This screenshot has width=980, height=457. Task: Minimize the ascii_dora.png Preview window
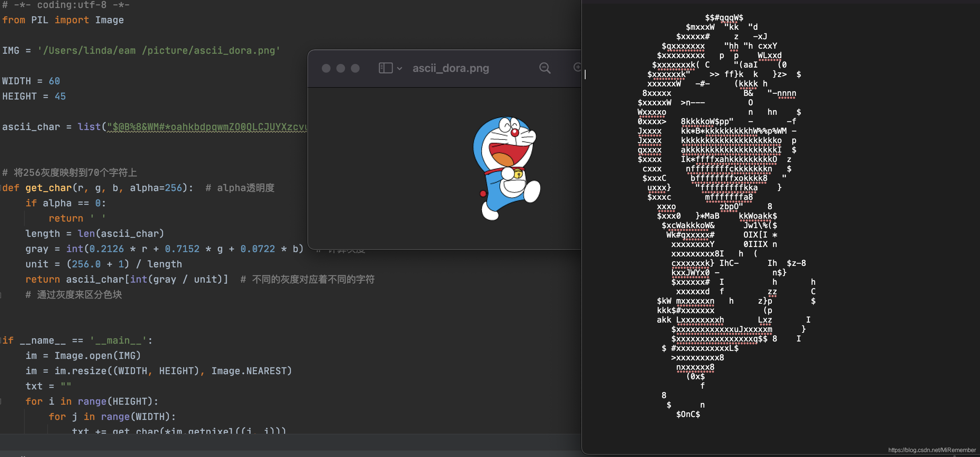tap(340, 68)
